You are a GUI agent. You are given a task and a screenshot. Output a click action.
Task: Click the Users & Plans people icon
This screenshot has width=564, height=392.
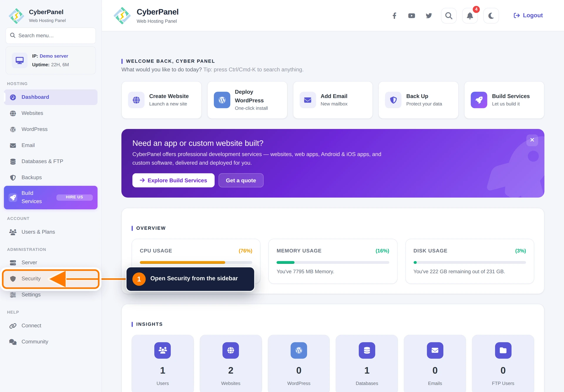coord(13,232)
